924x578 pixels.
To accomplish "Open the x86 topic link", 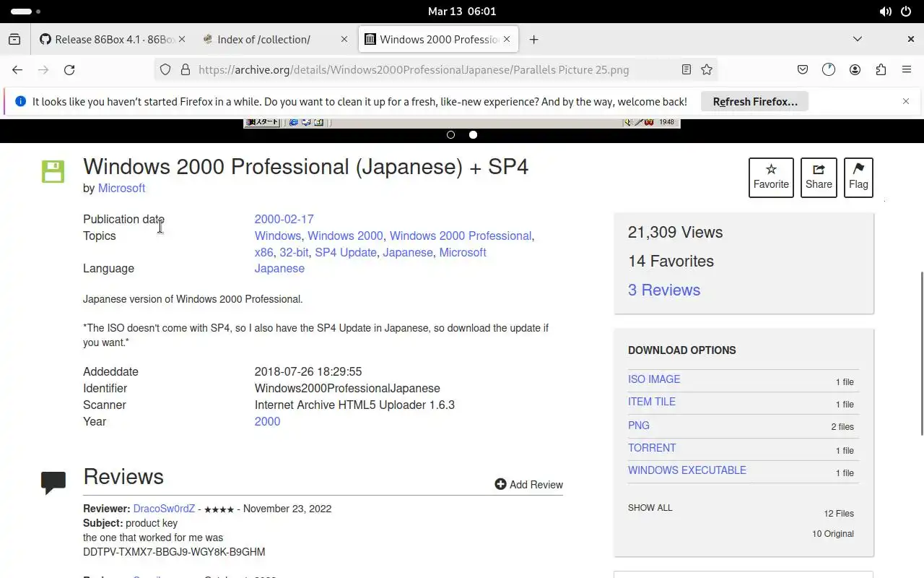I will click(263, 252).
